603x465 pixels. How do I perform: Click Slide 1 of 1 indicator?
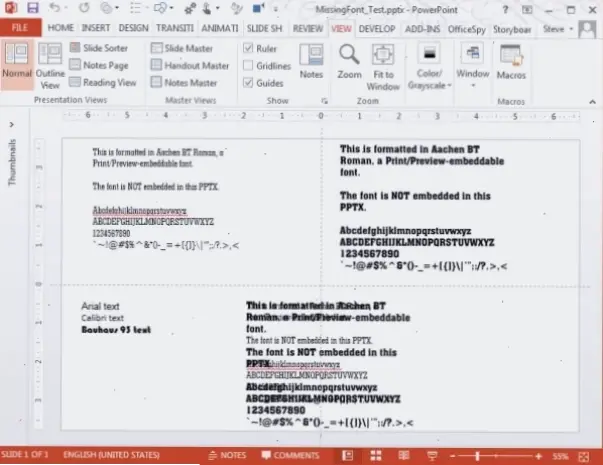(x=25, y=455)
